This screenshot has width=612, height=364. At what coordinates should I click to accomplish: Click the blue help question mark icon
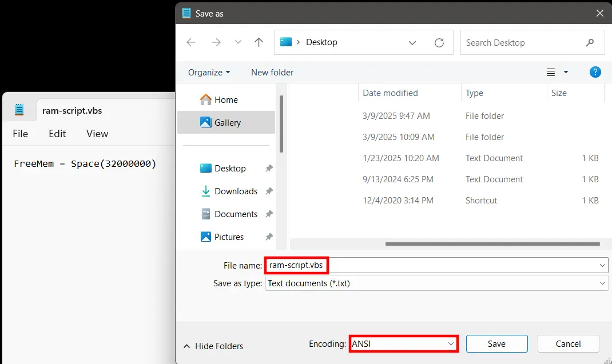point(595,72)
